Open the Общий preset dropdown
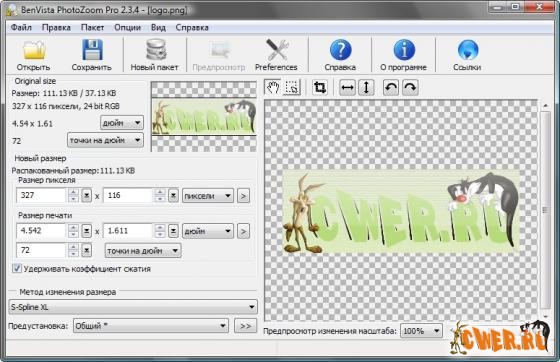560x362 pixels. 151,326
